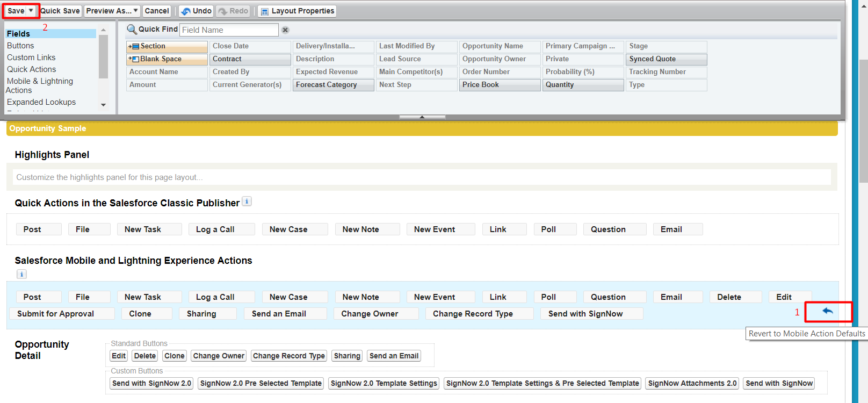Select Change Owner in Lightning actions
Image resolution: width=868 pixels, height=403 pixels.
[376, 314]
